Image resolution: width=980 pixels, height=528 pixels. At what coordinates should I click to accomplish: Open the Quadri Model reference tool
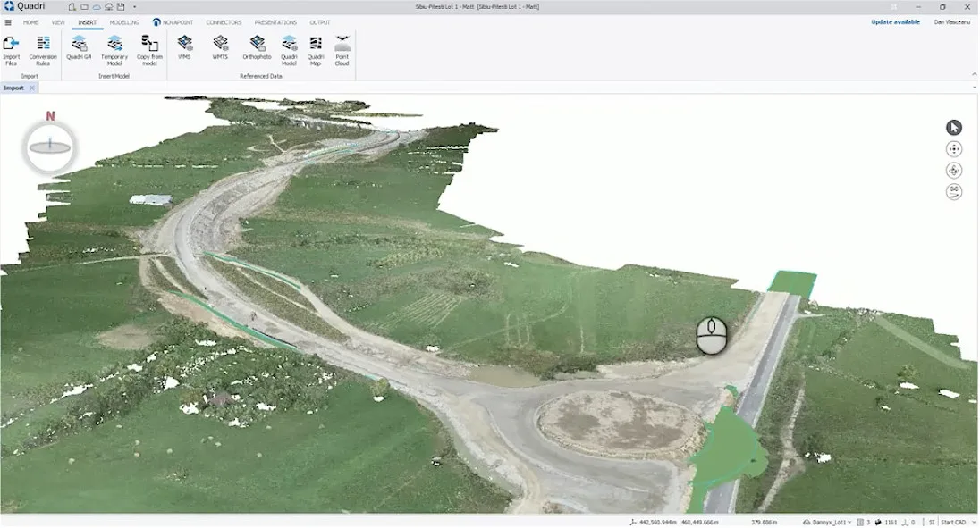(x=289, y=51)
